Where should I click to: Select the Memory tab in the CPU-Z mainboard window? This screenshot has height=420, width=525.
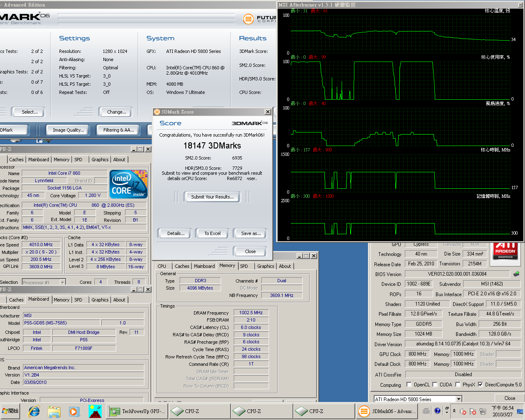[x=62, y=300]
